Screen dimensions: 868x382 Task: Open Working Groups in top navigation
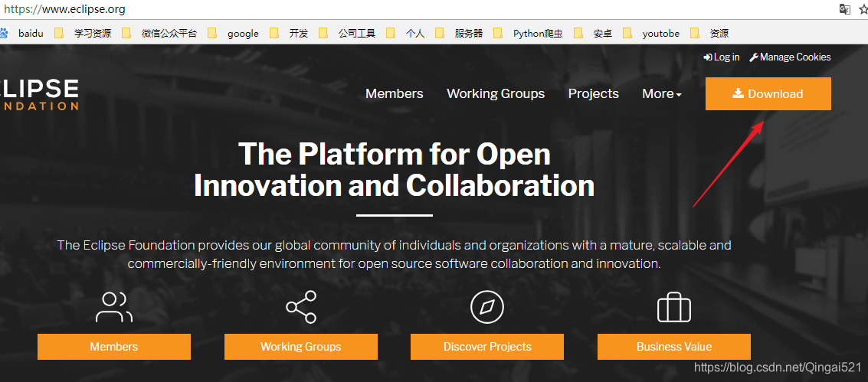click(x=496, y=94)
